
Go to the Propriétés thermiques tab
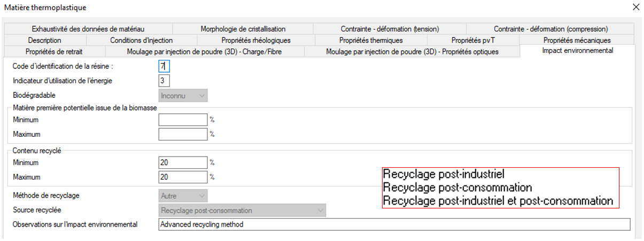[371, 40]
